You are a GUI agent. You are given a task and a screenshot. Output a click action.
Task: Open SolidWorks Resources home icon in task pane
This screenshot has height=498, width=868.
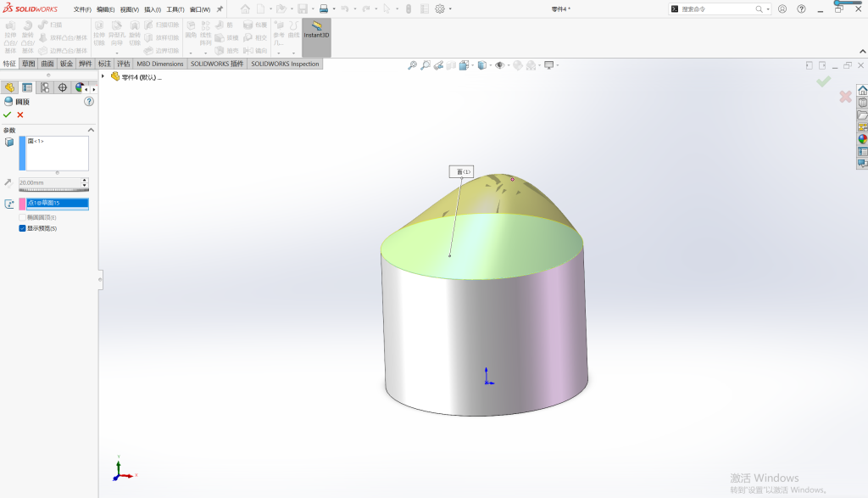862,91
